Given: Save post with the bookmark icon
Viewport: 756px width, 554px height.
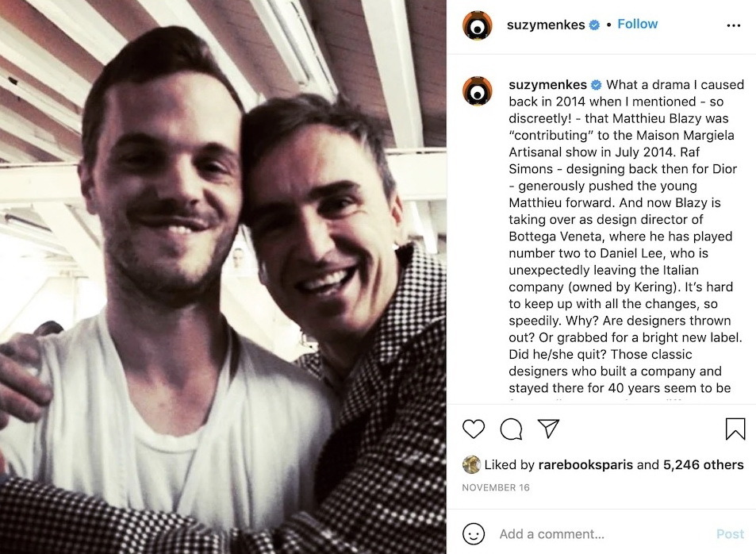Looking at the screenshot, I should [x=735, y=429].
